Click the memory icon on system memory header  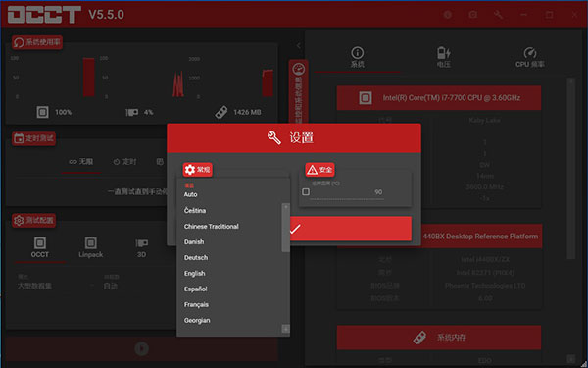(419, 338)
